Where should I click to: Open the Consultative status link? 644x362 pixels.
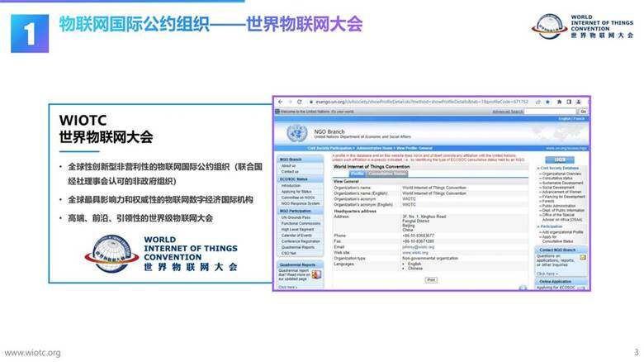(x=557, y=179)
